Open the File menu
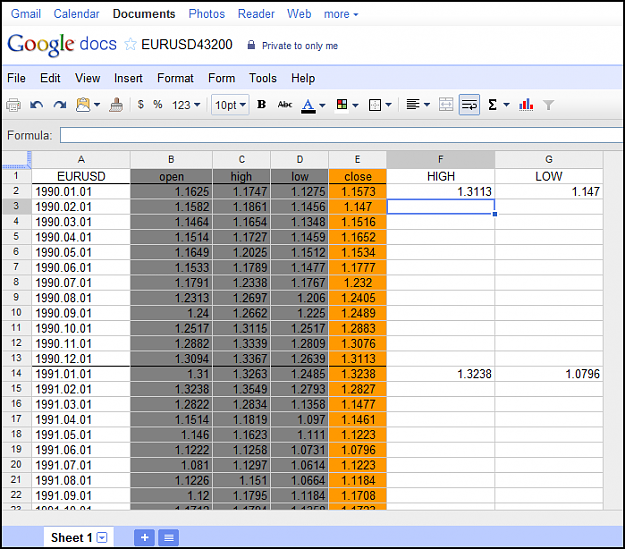Screen dimensions: 625x549 tap(16, 78)
